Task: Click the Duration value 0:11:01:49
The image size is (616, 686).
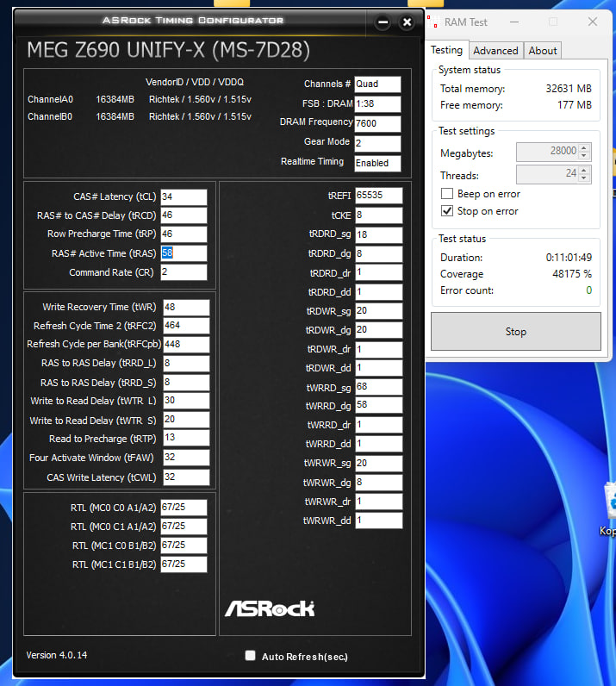Action: tap(569, 257)
